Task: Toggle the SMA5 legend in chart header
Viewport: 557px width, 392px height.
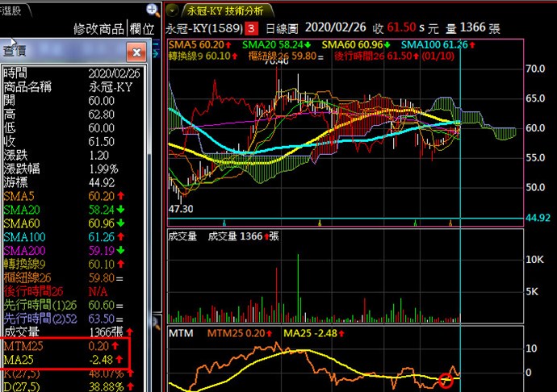Action: (x=198, y=44)
